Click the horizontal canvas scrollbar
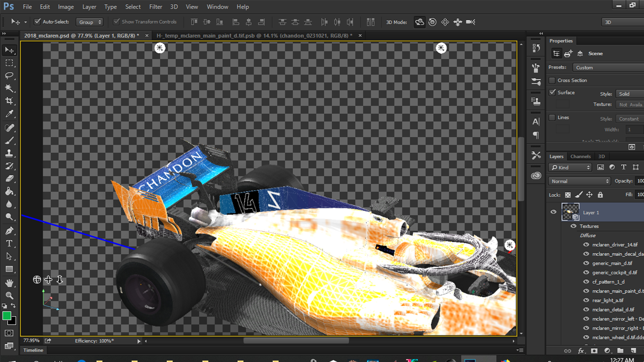The height and width of the screenshot is (362, 644). (296, 341)
